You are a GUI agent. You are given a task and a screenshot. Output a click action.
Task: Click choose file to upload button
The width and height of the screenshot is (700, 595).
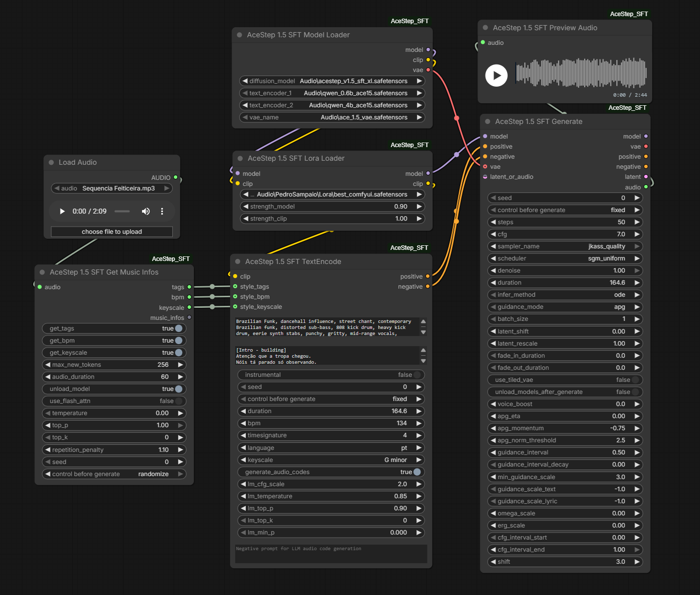[x=112, y=232]
